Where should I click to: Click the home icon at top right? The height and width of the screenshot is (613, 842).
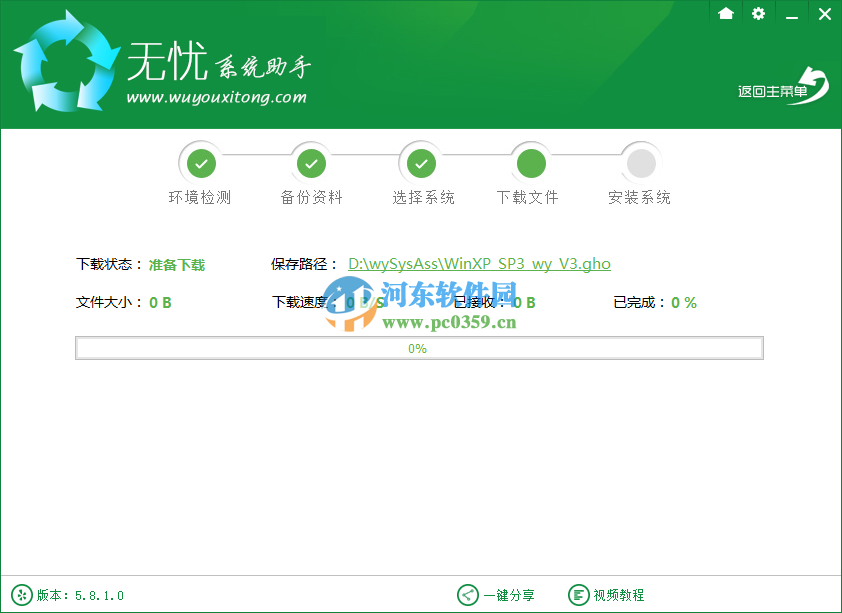coord(725,14)
